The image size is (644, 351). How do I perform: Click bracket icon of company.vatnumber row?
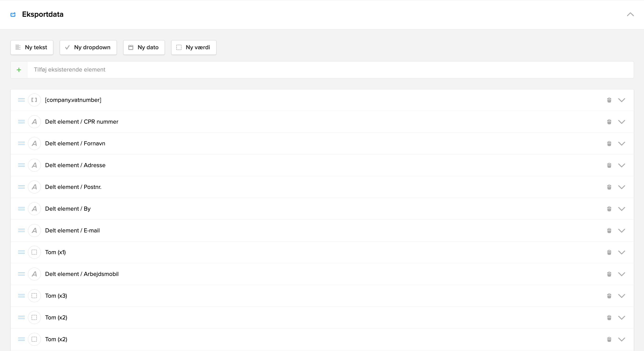point(34,100)
